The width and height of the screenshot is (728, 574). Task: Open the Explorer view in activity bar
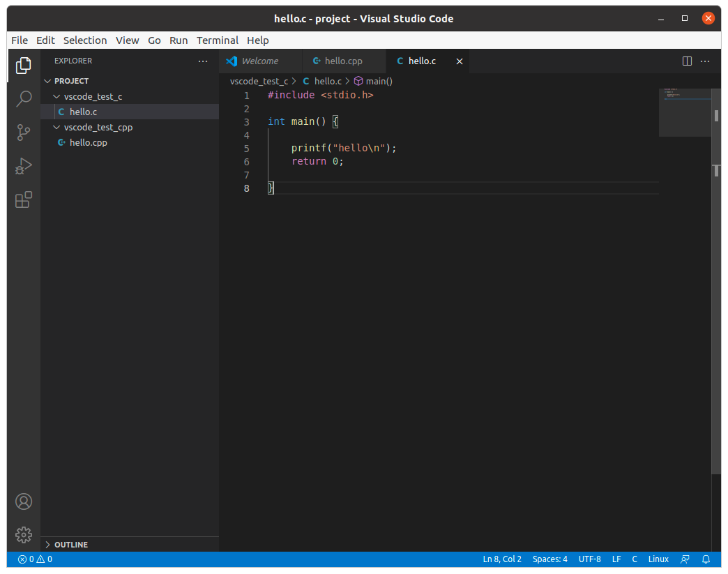coord(23,66)
